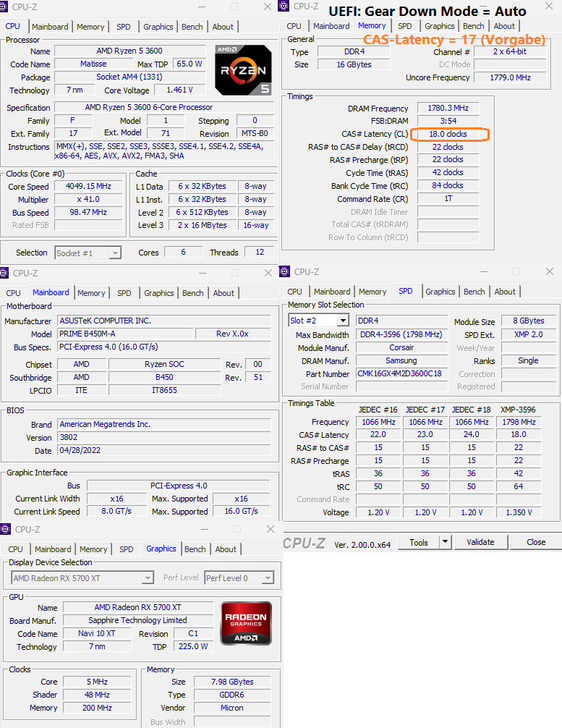Click the Command Rate value '1T'
This screenshot has width=562, height=728.
coord(448,198)
